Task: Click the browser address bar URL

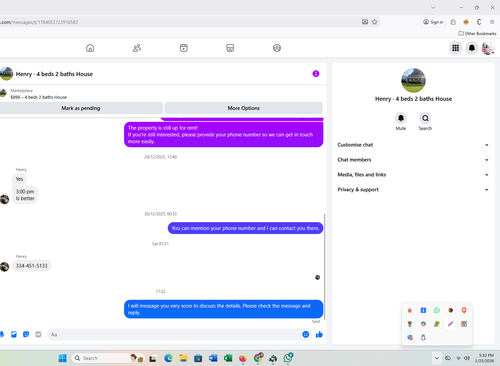Action: pos(39,22)
